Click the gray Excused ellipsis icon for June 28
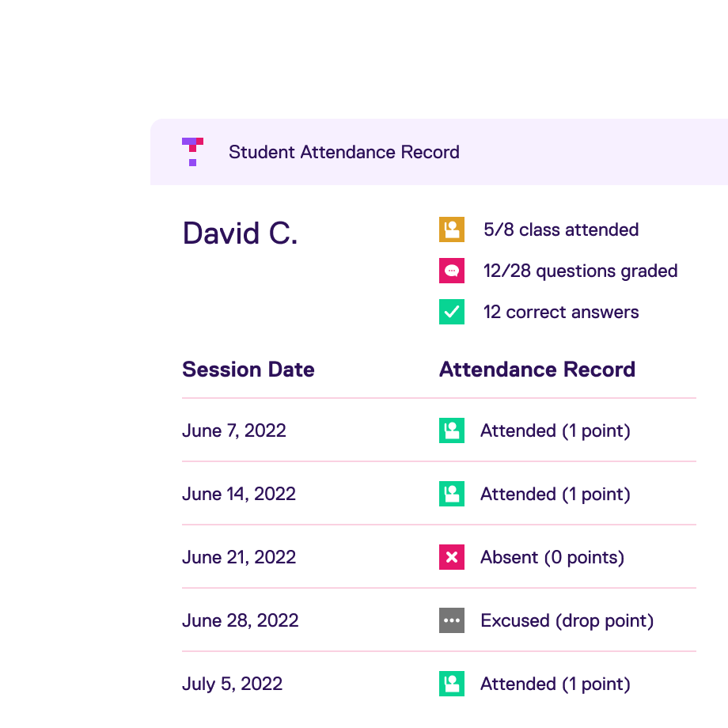This screenshot has height=728, width=728. [x=451, y=620]
